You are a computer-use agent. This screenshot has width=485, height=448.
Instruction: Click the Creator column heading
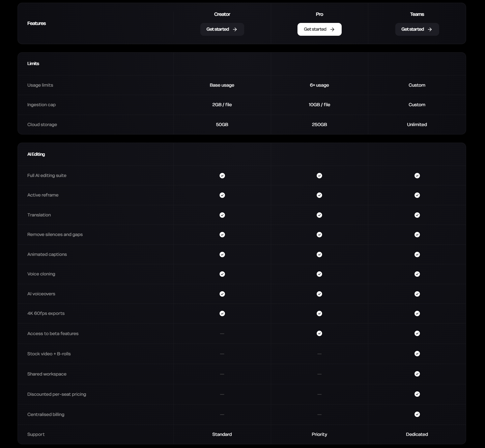click(x=222, y=14)
